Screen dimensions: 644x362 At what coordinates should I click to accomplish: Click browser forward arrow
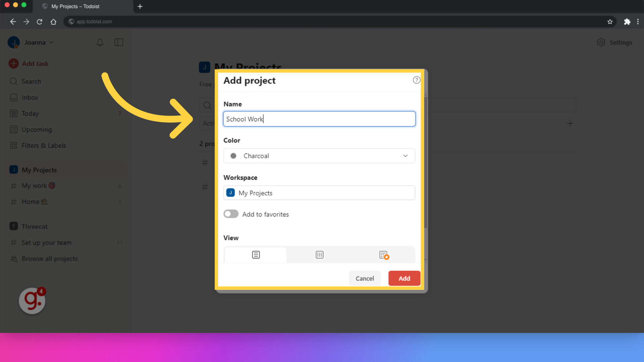click(x=26, y=21)
